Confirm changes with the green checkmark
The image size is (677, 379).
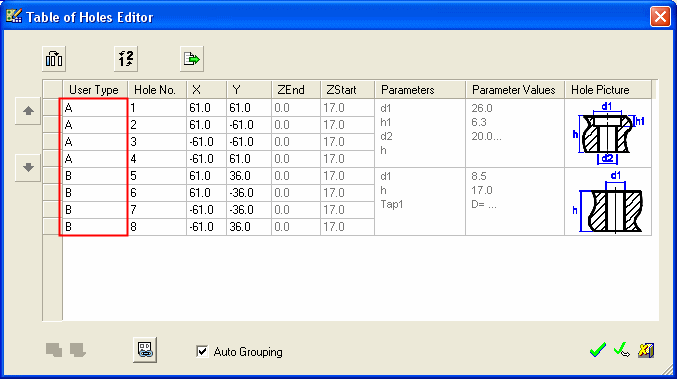click(x=598, y=350)
